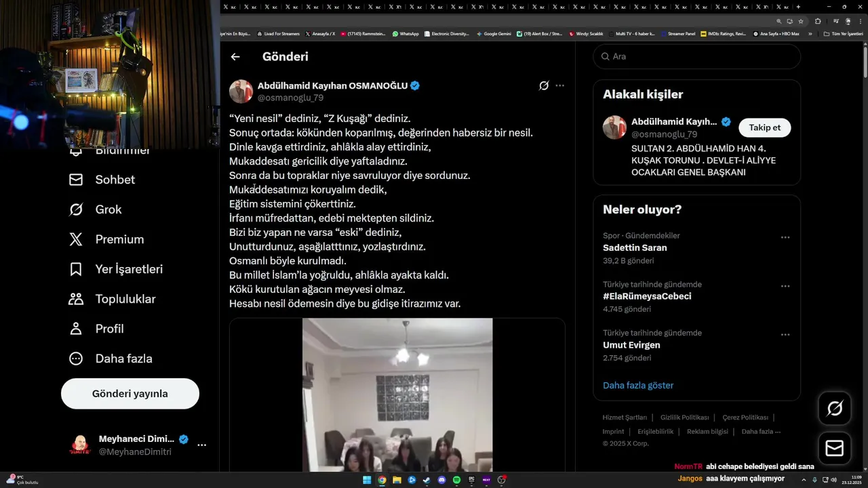Image resolution: width=868 pixels, height=488 pixels.
Task: Open options for the Umut Evirgen trend
Action: [785, 335]
